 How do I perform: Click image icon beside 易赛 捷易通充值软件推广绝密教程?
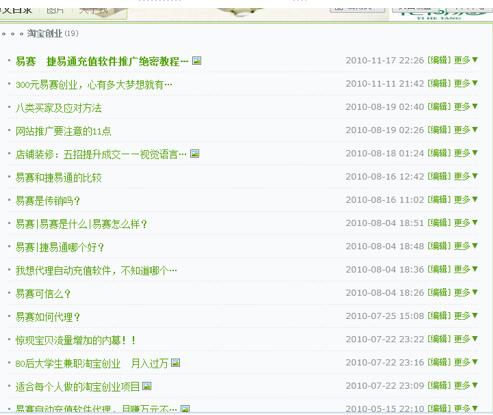(197, 61)
